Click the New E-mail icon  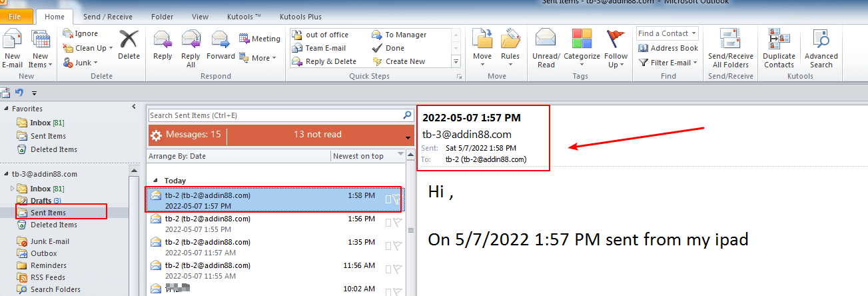[x=12, y=48]
